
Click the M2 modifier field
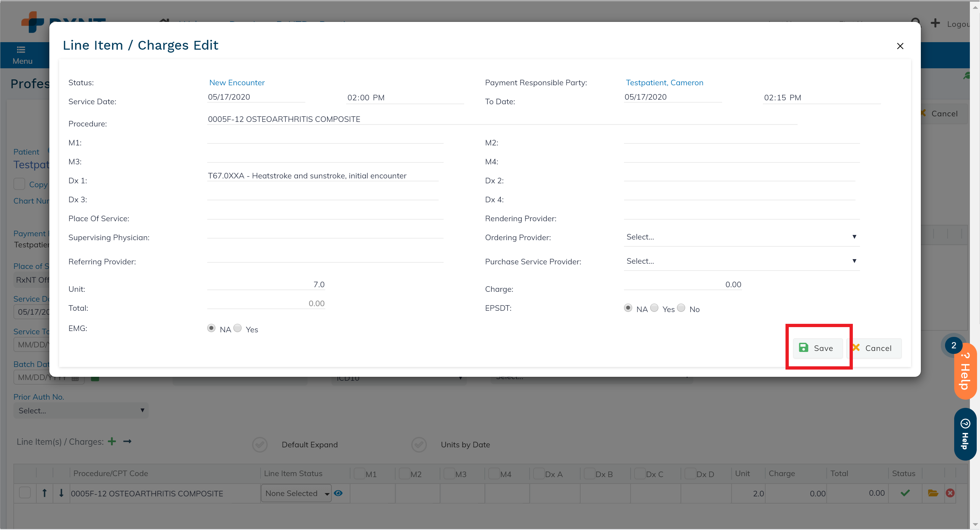point(741,139)
